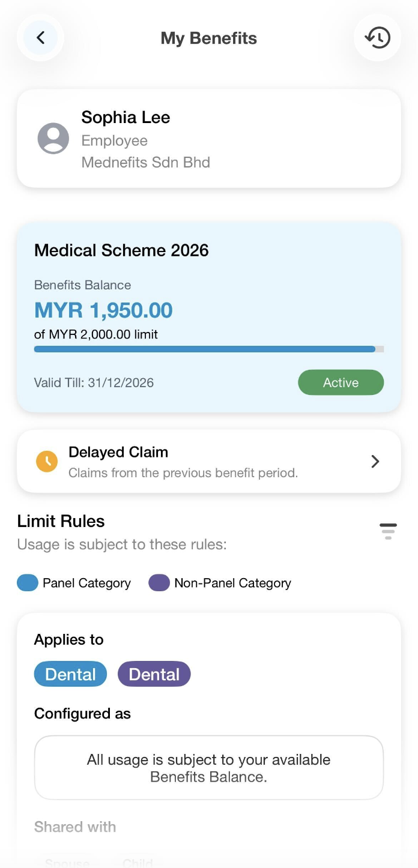Viewport: 418px width, 868px height.
Task: Expand the Delayed Claim chevron arrow
Action: [375, 461]
